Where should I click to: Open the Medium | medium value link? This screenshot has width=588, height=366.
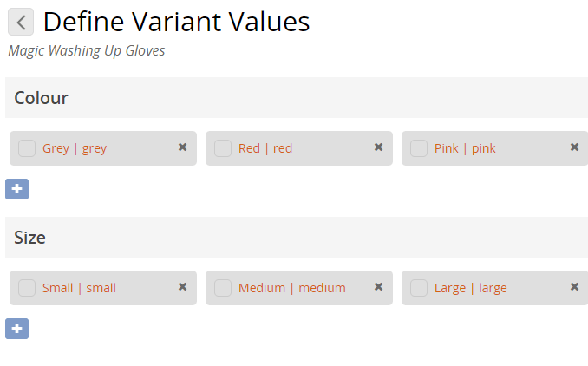coord(292,288)
